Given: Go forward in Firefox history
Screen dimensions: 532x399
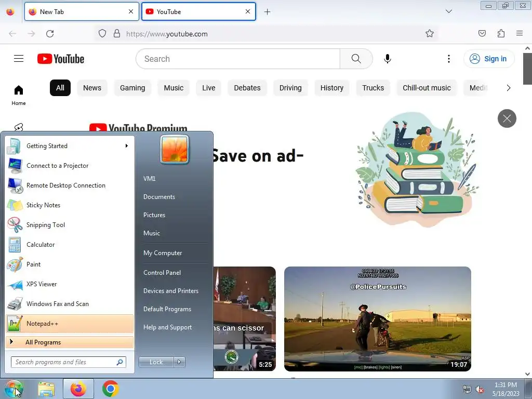Looking at the screenshot, I should point(31,34).
